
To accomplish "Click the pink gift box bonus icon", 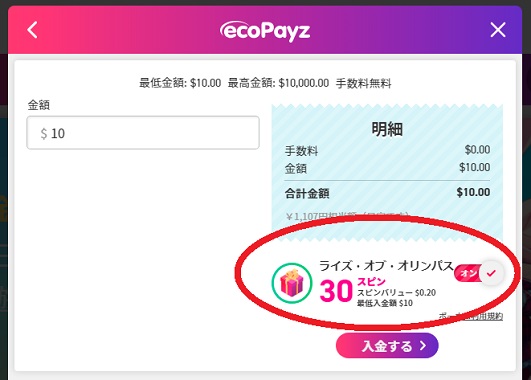I will 292,283.
